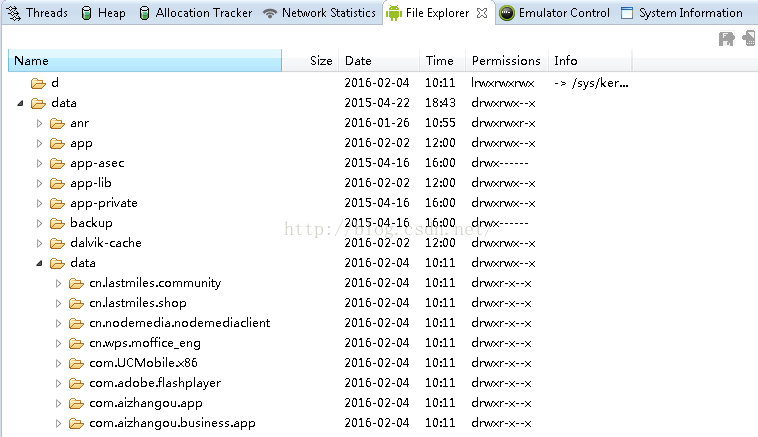758x437 pixels.
Task: Select the cn.lastmiles.shop entry
Action: pyautogui.click(x=138, y=303)
